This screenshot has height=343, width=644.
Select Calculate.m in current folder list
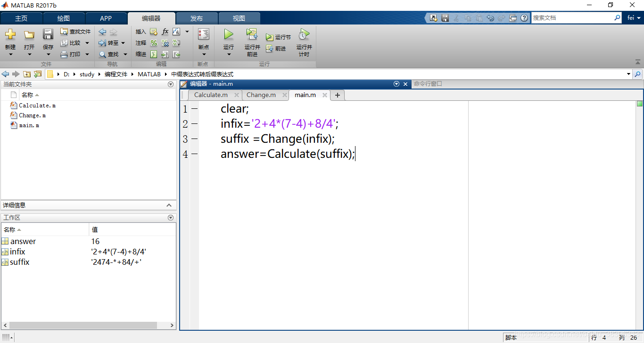click(x=37, y=106)
